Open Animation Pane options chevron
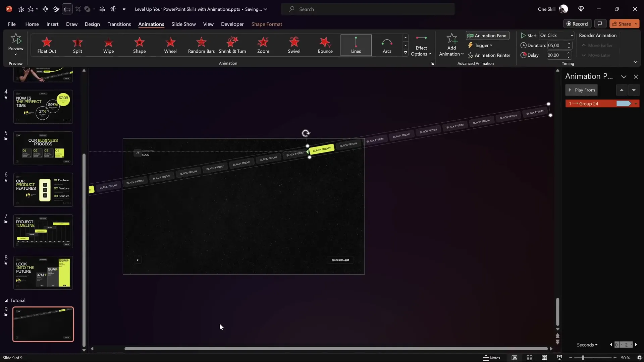This screenshot has width=644, height=362. click(624, 76)
